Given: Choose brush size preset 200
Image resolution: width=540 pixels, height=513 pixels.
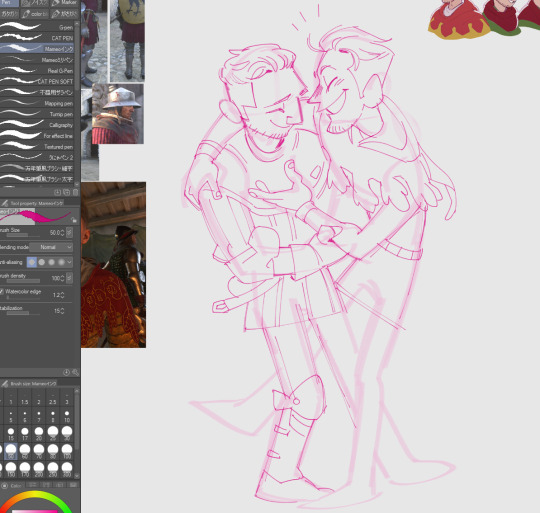Looking at the screenshot, I should (39, 470).
